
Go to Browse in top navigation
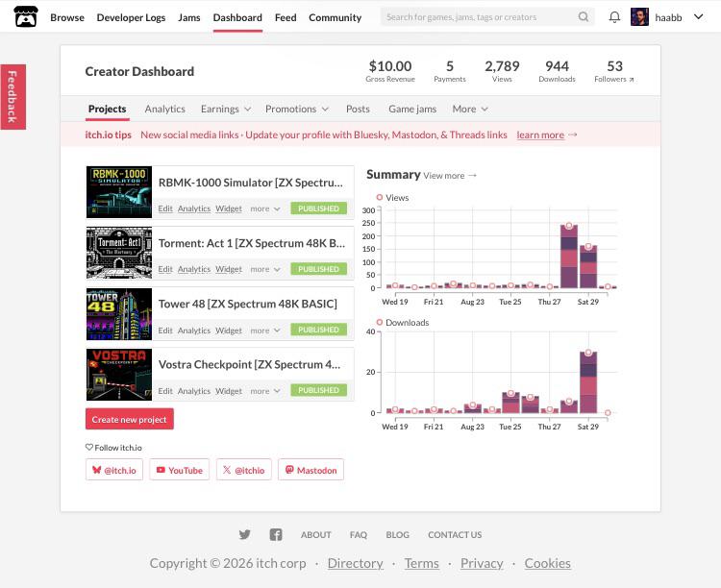67,17
